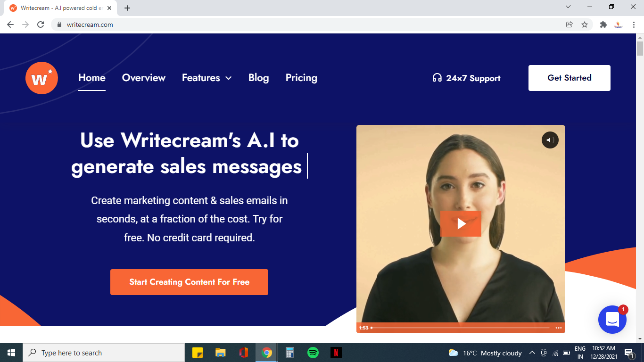Open Sticky Notes from the taskbar

(x=198, y=353)
